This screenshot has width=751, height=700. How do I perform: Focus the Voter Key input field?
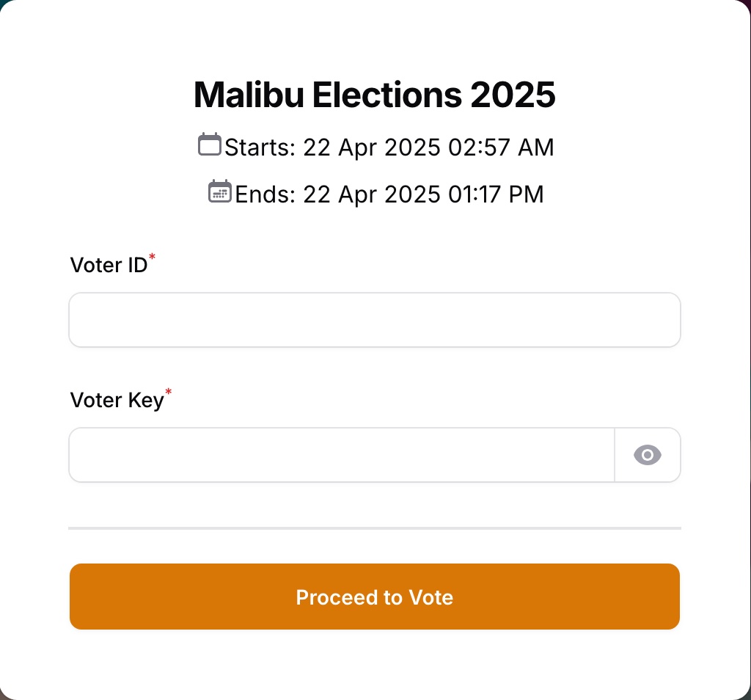point(341,456)
